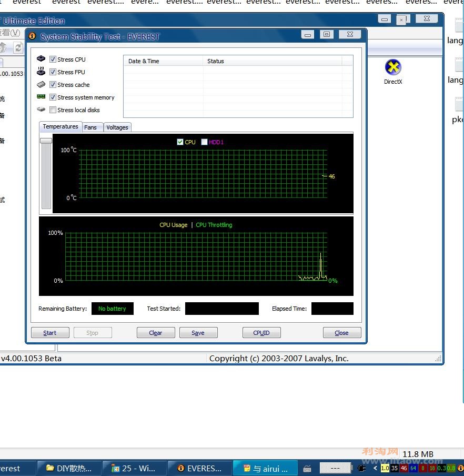Click the Status column header
The height and width of the screenshot is (476, 464).
coord(272,61)
